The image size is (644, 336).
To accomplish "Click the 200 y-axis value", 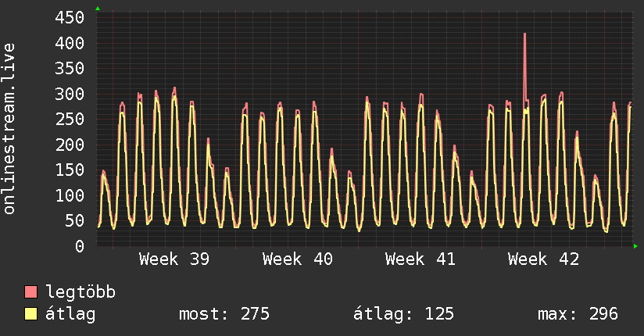I will pyautogui.click(x=70, y=145).
